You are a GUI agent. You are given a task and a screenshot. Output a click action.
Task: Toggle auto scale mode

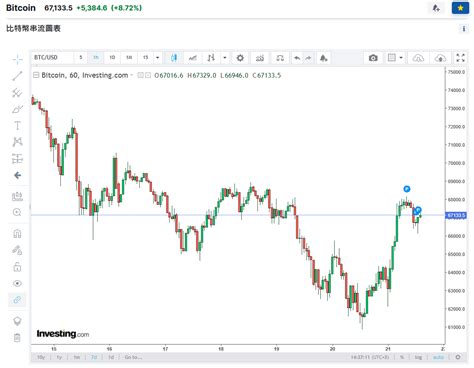tap(438, 357)
